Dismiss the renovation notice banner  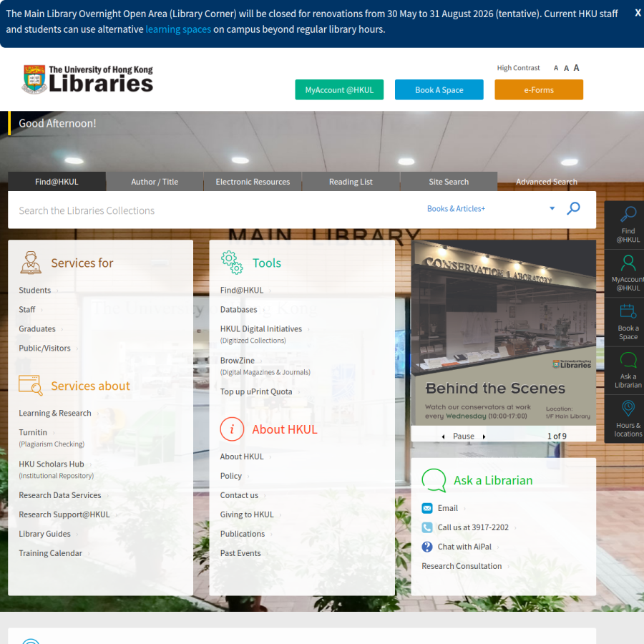tap(638, 13)
